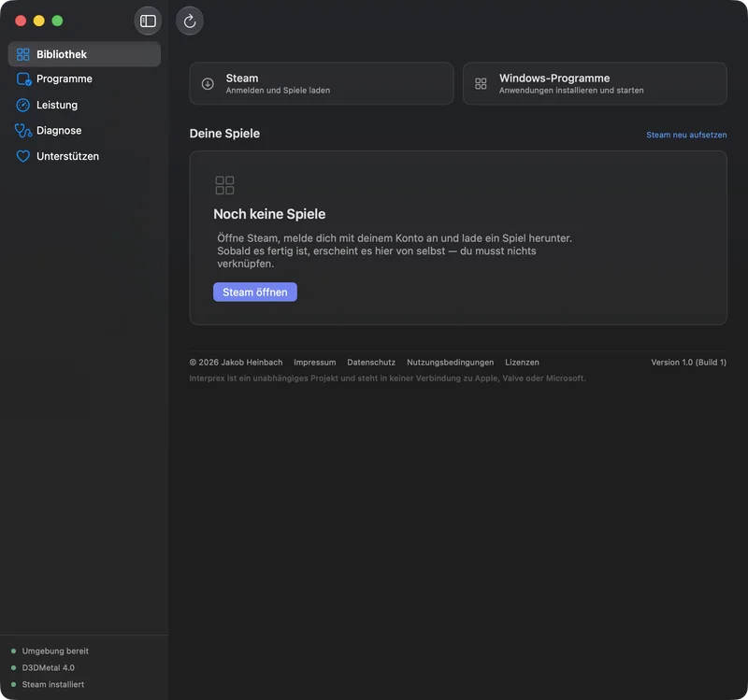Toggle the sidebar visibility button
This screenshot has width=748, height=700.
(x=148, y=21)
